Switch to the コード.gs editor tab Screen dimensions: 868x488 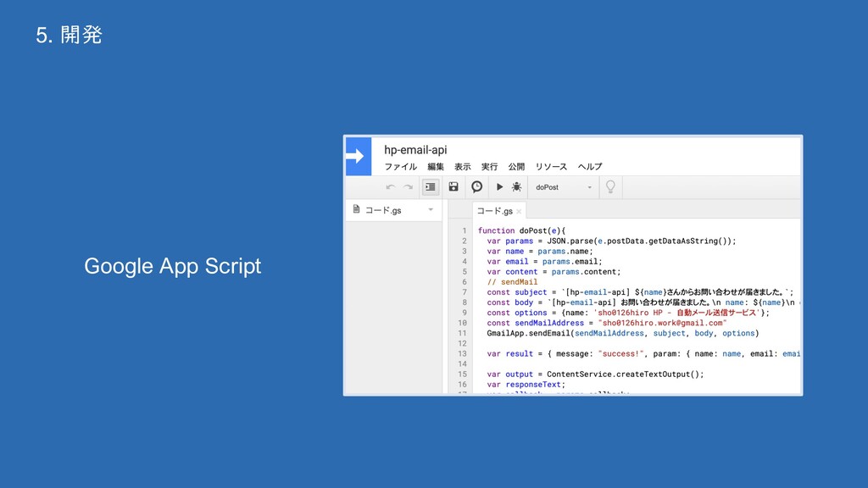(x=494, y=211)
